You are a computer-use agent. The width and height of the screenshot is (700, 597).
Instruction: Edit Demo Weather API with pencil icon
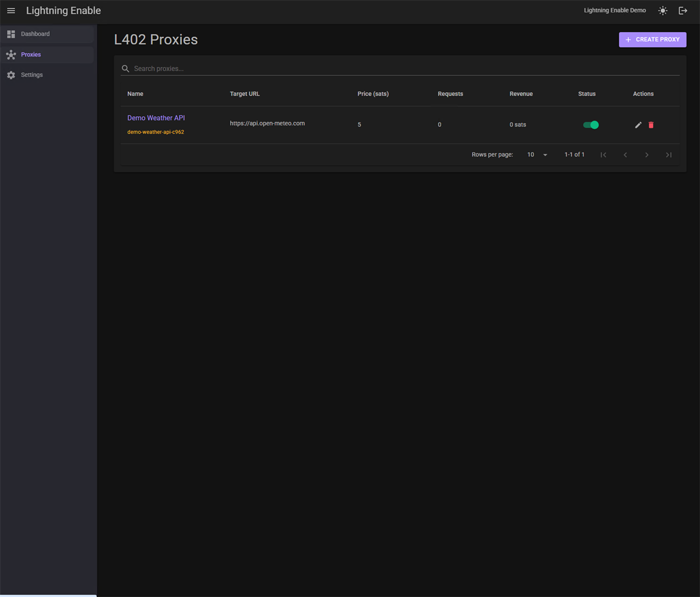[x=638, y=125]
